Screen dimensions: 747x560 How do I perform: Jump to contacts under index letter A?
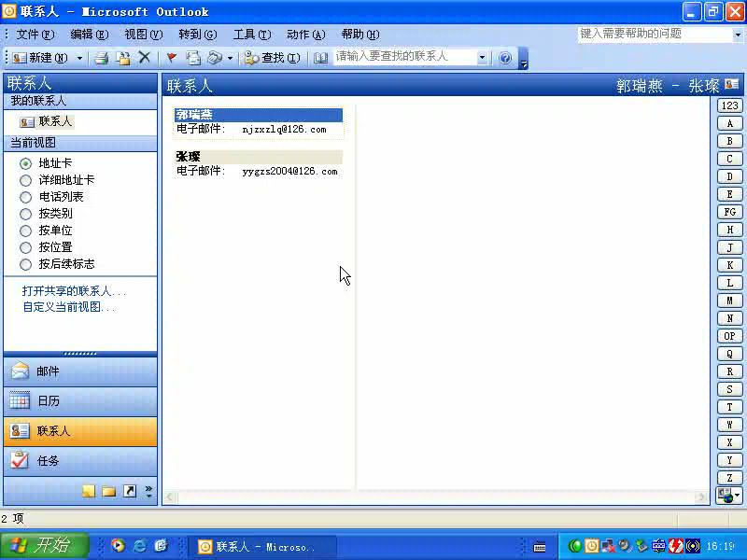[729, 124]
